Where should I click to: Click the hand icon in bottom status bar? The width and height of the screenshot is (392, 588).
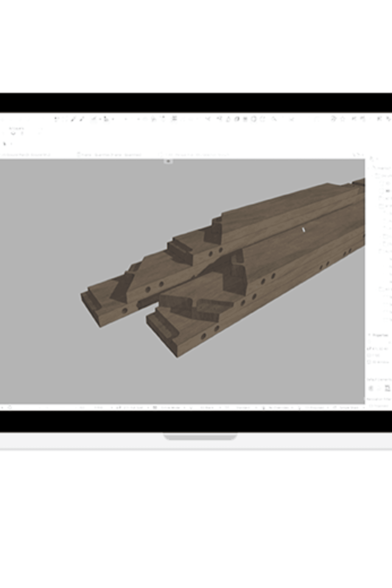[10, 408]
